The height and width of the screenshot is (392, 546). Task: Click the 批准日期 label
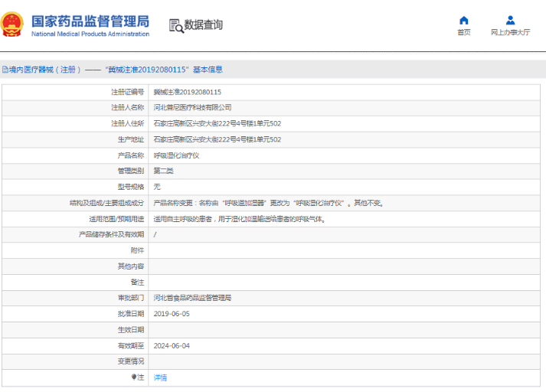point(131,314)
